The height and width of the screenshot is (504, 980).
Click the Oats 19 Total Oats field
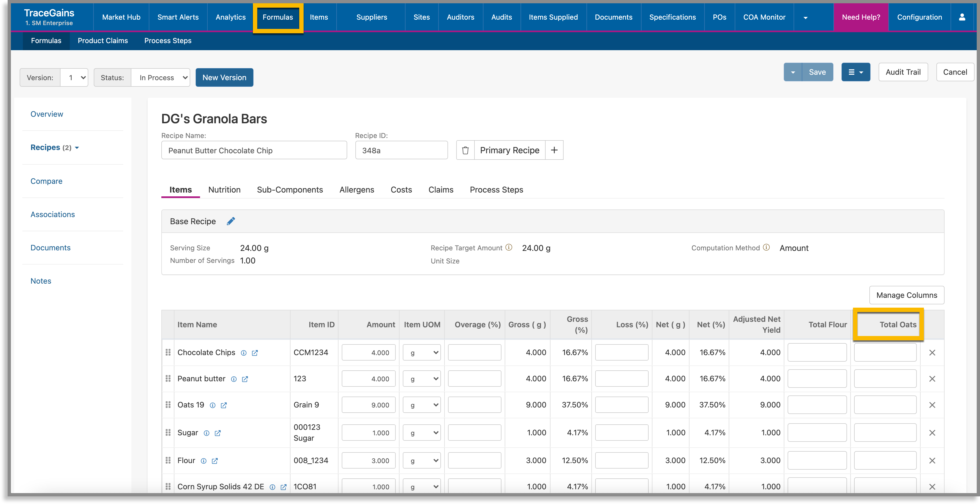tap(885, 405)
